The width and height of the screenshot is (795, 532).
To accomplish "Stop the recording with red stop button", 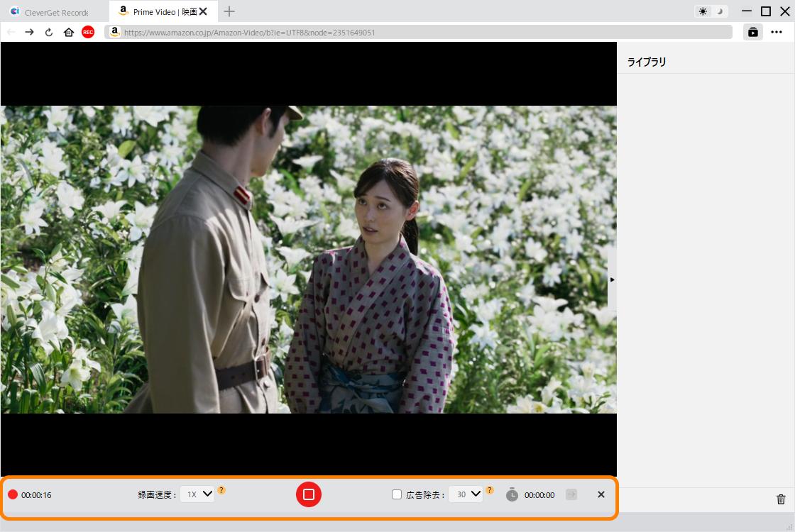I will [x=308, y=494].
